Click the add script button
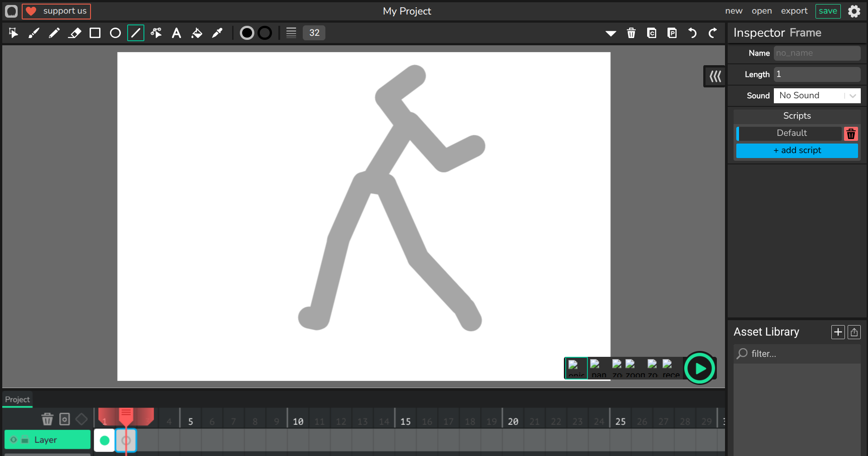Image resolution: width=868 pixels, height=456 pixels. point(796,150)
